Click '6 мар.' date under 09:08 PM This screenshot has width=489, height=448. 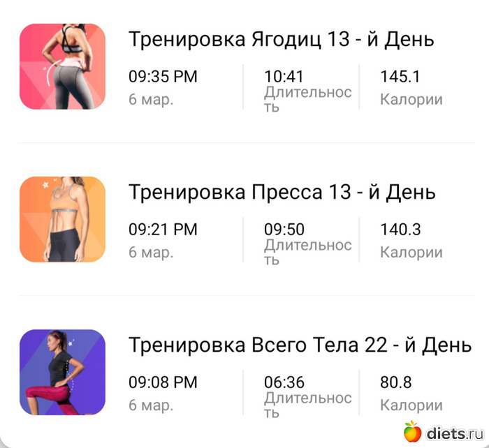[x=151, y=405]
